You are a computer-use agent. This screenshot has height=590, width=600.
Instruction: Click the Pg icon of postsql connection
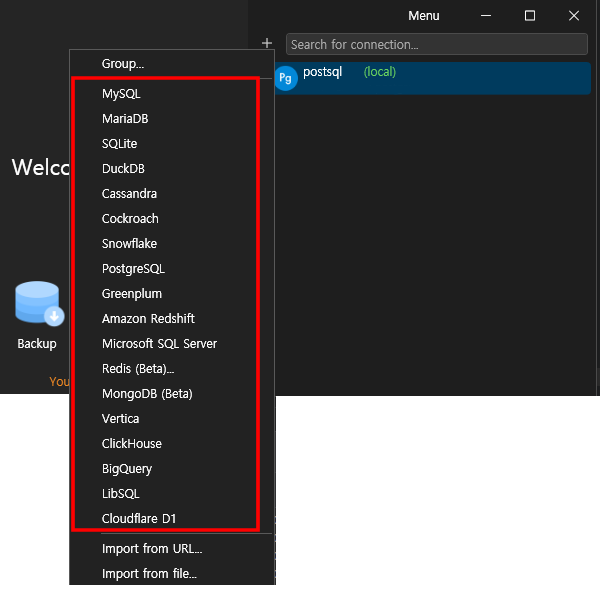[x=285, y=78]
